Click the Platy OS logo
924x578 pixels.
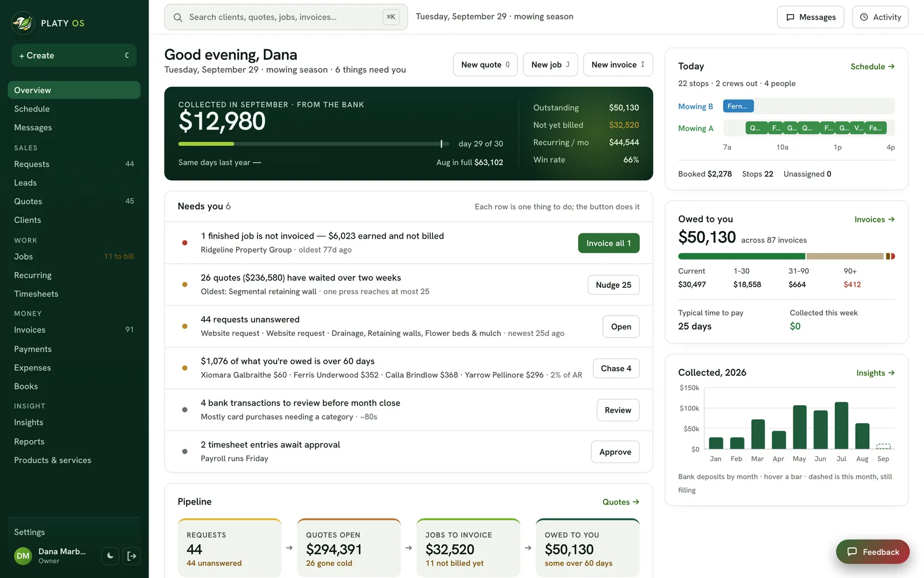23,23
